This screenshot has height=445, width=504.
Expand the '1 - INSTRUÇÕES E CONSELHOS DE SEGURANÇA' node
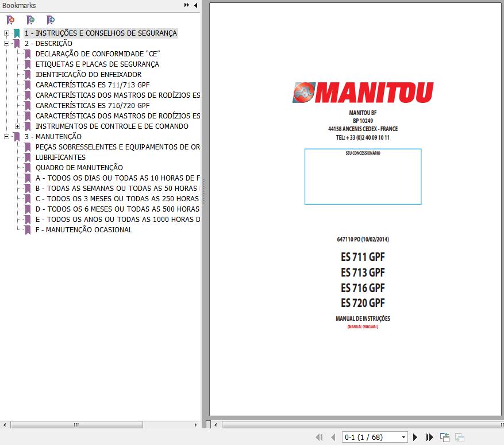(6, 33)
